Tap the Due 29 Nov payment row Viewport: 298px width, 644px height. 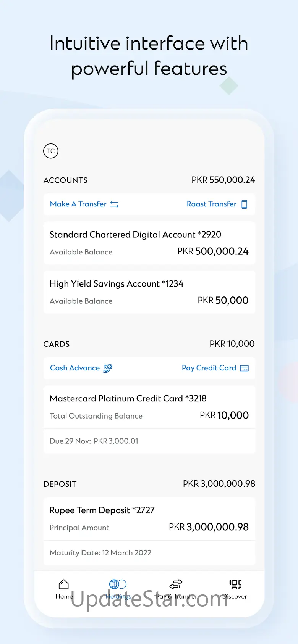149,441
